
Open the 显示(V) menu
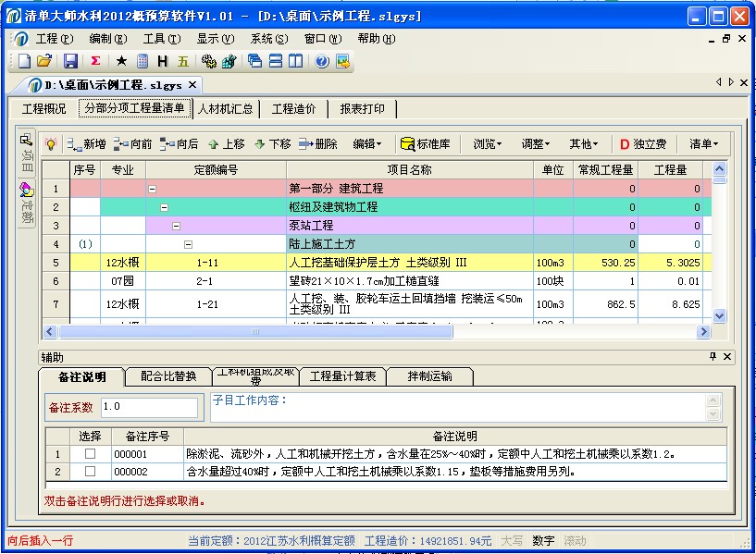215,39
